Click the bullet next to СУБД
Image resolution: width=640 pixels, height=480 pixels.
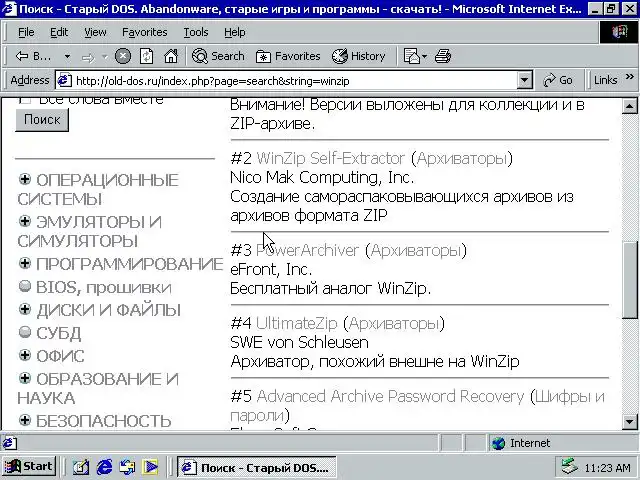(25, 332)
